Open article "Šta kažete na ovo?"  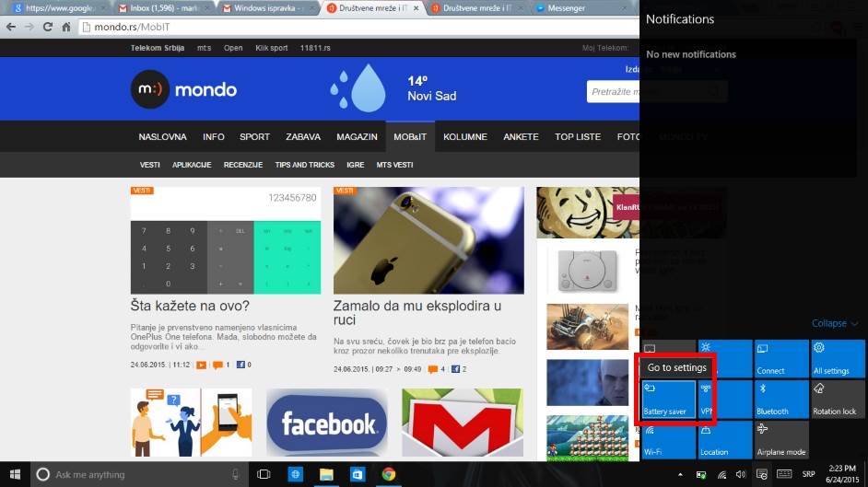click(x=190, y=307)
